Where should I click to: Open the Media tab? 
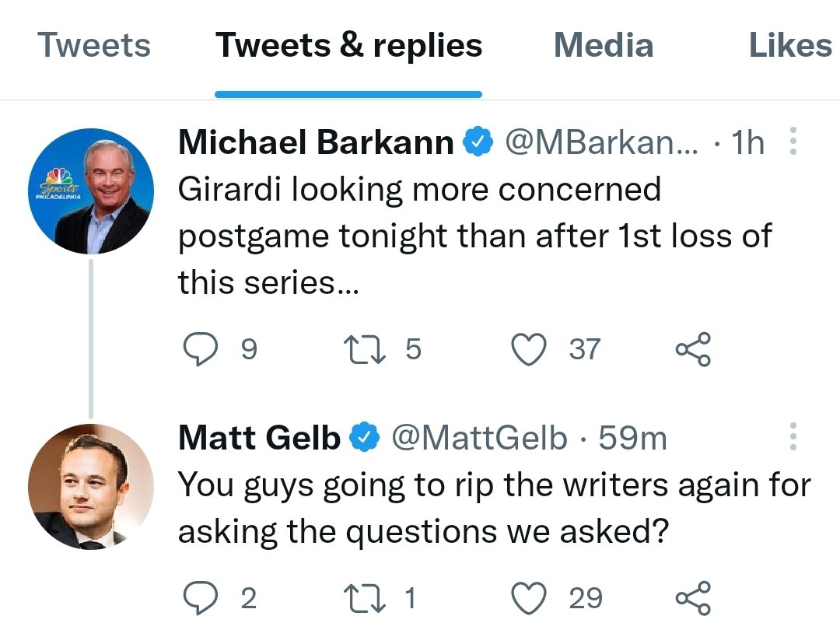[603, 45]
